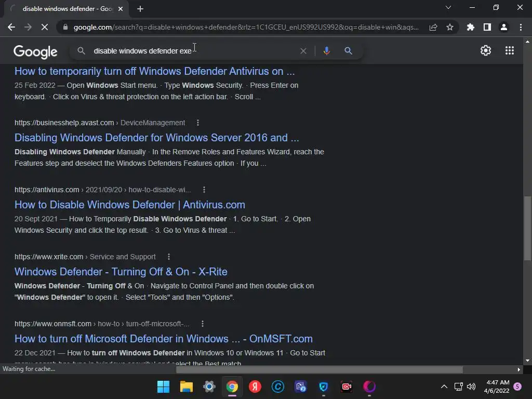532x399 pixels.
Task: Click the www.onmsft.com URL breadcrumb
Action: click(x=102, y=324)
